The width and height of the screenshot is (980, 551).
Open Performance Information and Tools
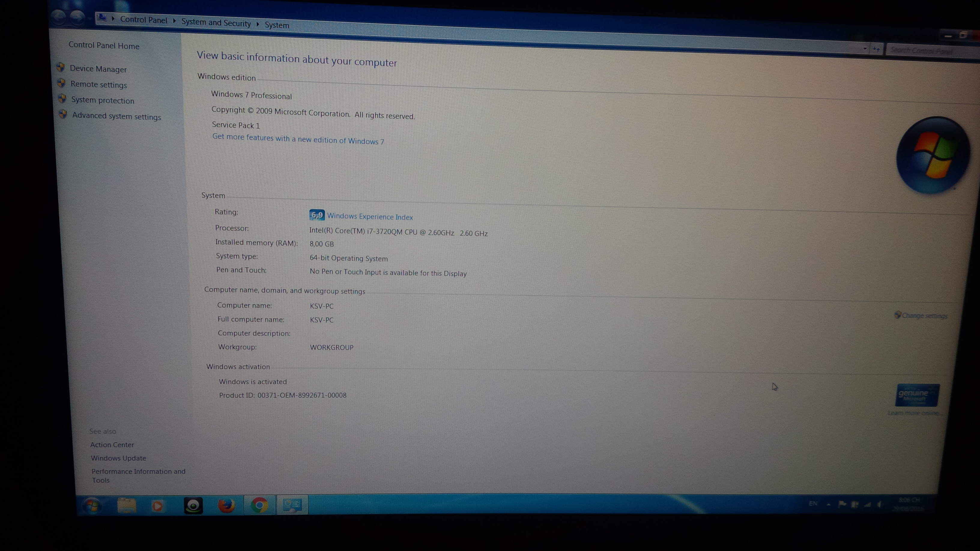pyautogui.click(x=138, y=475)
